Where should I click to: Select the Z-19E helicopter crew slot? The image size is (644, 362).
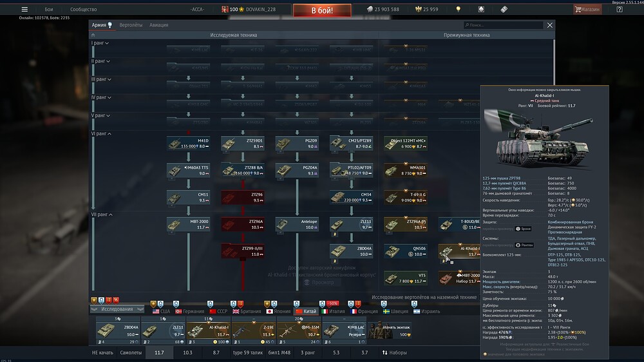(253, 331)
